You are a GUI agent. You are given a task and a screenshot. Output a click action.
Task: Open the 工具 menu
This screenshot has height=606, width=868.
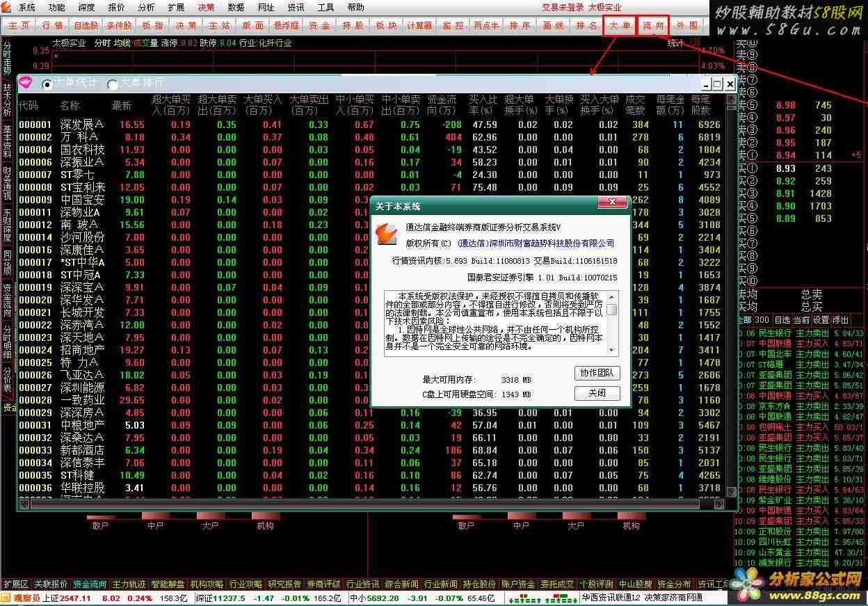click(x=325, y=8)
